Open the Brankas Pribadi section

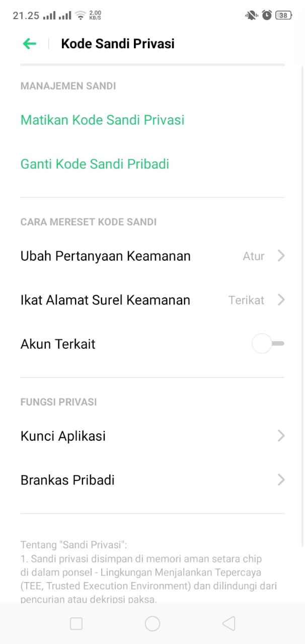[x=281, y=479]
